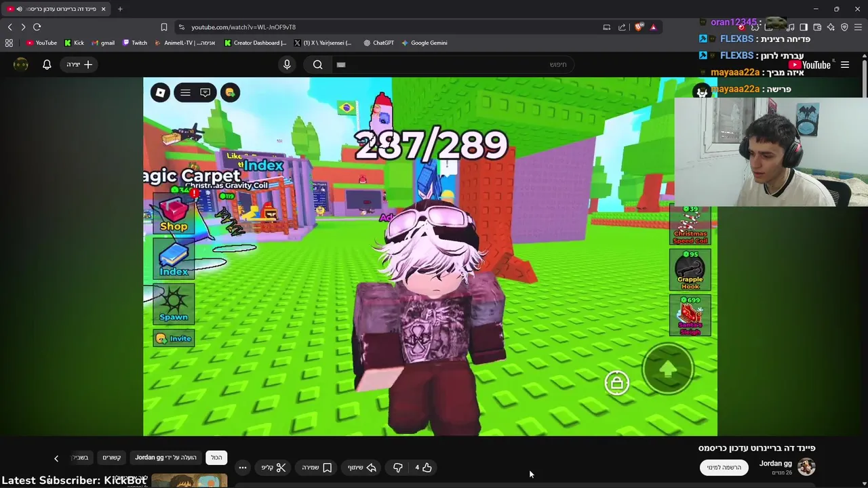
Task: Mute the YouTube browser tab audio
Action: click(x=19, y=9)
